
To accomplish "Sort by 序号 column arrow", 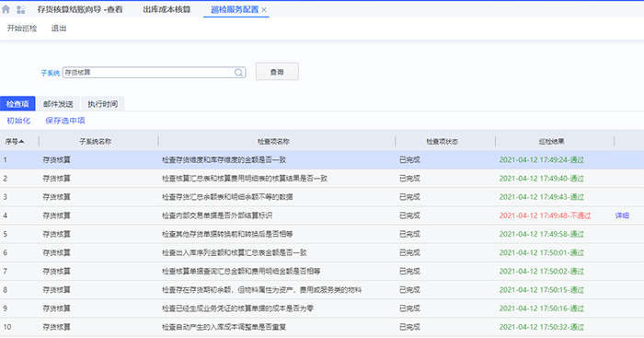I will 22,142.
